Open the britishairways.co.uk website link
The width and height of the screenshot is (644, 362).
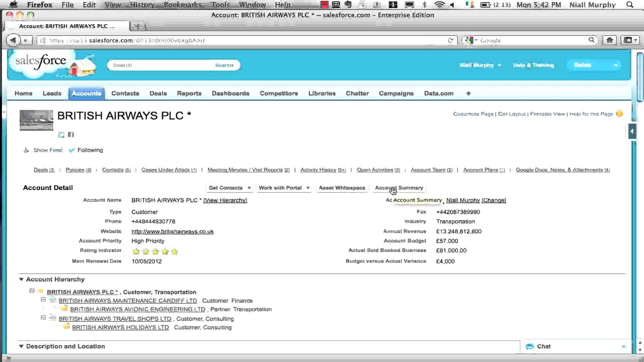tap(173, 231)
